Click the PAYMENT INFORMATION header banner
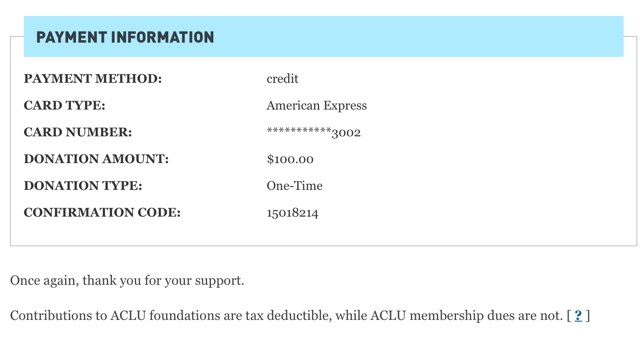Viewport: 644px width, 345px height. point(324,36)
